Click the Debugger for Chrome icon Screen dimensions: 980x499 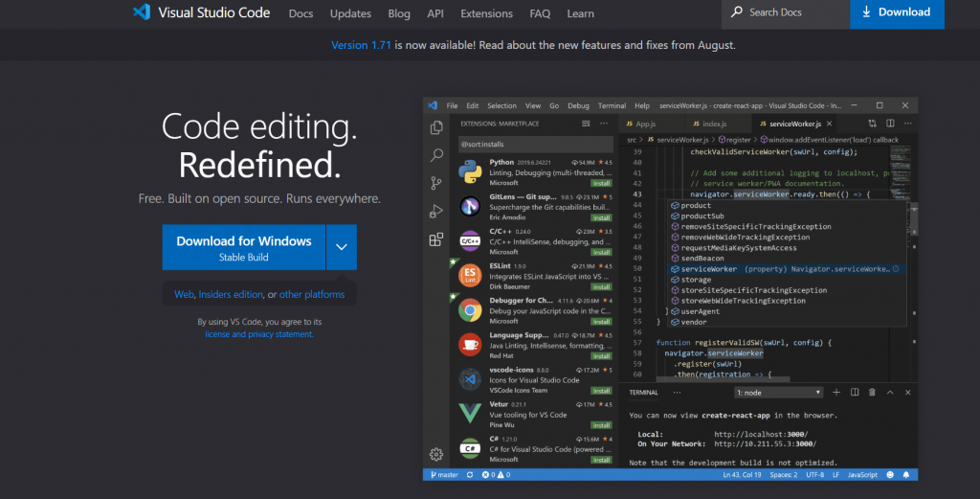(470, 310)
